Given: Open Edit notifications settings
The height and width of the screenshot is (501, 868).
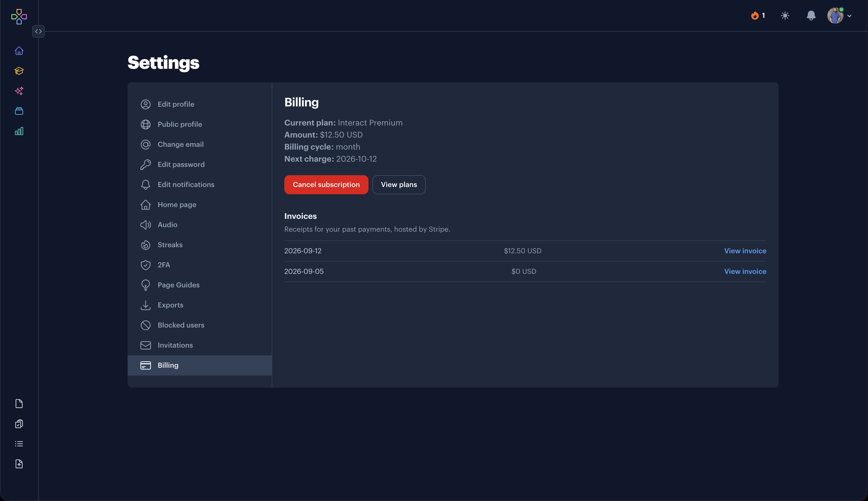Looking at the screenshot, I should coord(200,184).
